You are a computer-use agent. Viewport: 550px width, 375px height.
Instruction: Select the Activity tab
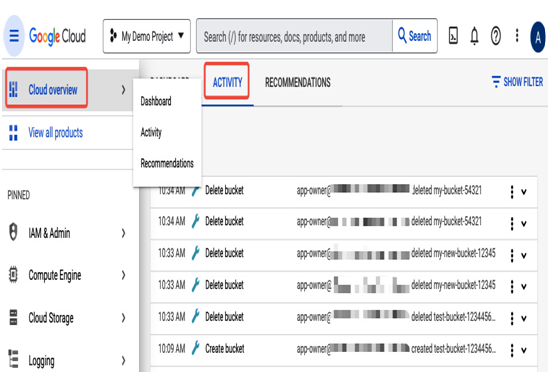click(227, 82)
